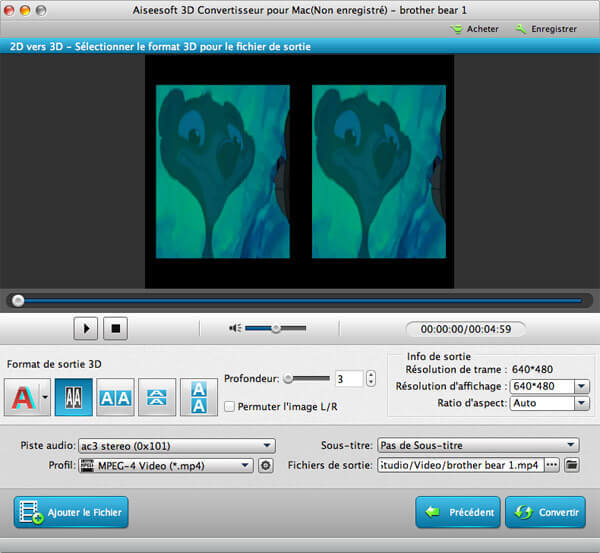Click the left 3D preview image
The image size is (600, 553).
223,171
